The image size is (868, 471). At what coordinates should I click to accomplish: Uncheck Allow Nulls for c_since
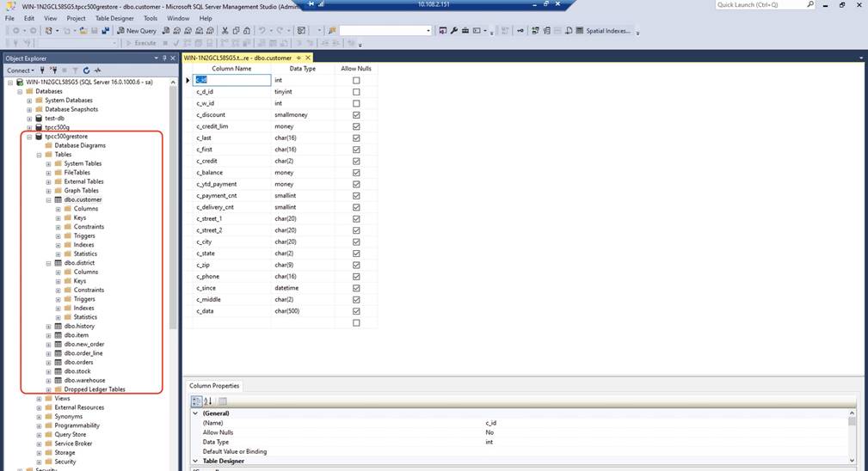(x=356, y=288)
